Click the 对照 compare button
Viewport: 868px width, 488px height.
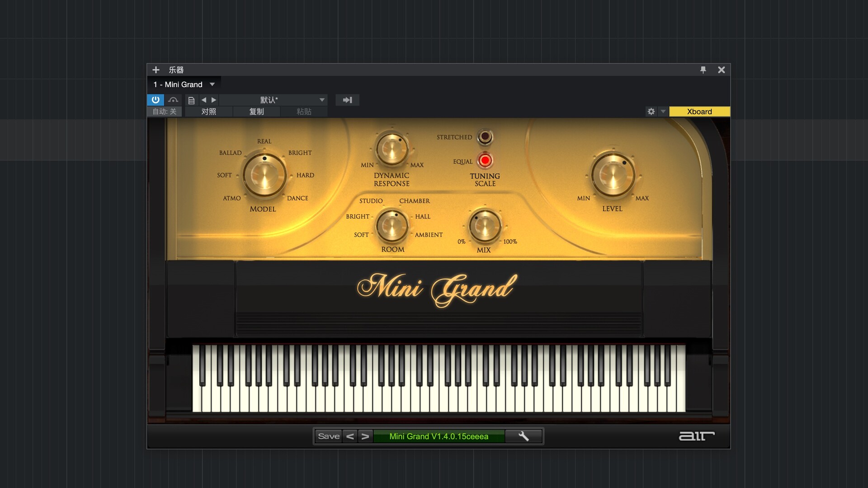208,112
